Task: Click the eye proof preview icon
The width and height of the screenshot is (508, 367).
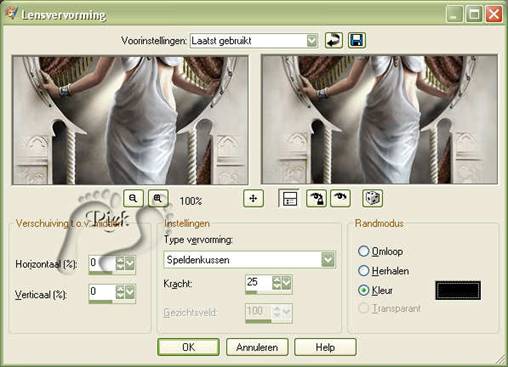Action: point(340,199)
